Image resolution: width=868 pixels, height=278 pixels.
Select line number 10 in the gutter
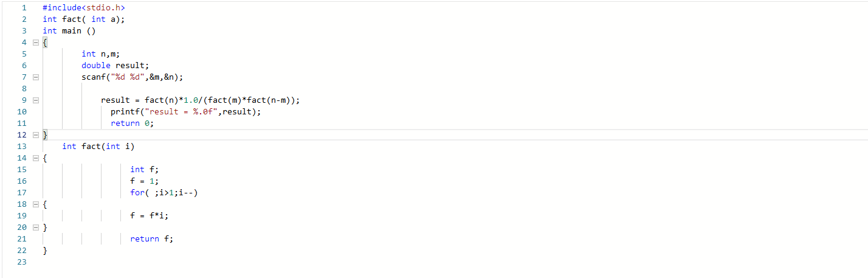click(22, 112)
